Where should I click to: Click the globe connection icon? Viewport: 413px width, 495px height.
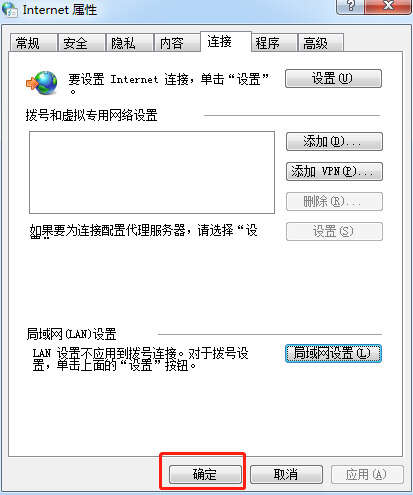[x=42, y=83]
